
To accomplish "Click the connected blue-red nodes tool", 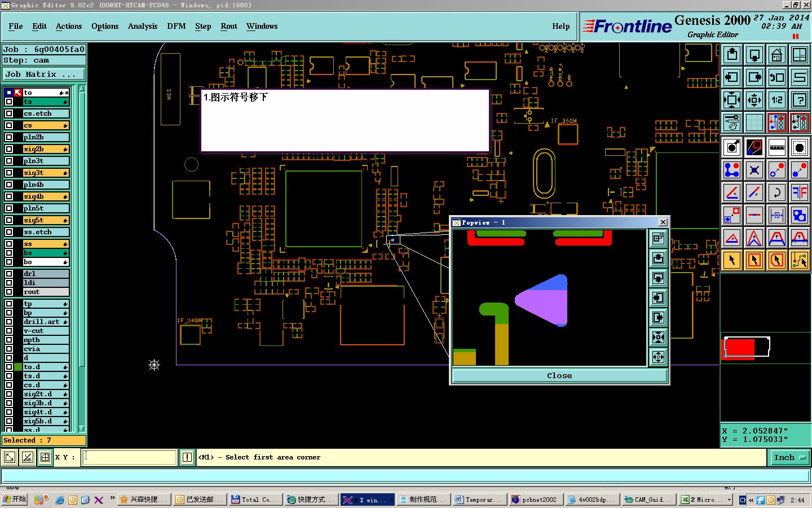I will 732,170.
